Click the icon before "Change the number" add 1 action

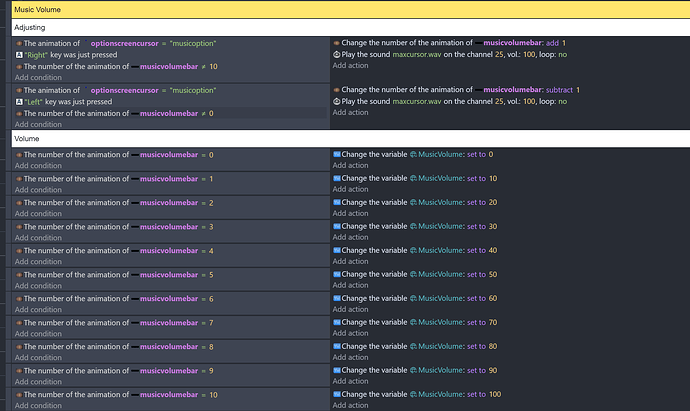pos(337,43)
